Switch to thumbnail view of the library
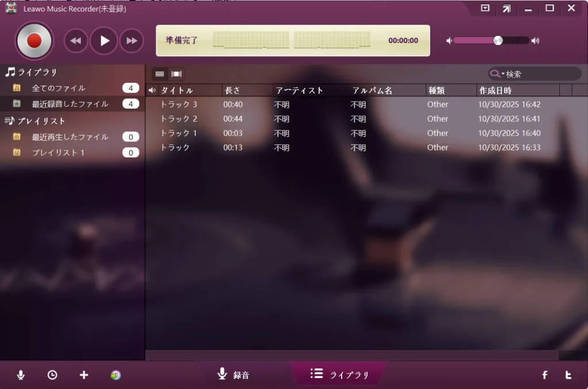The image size is (588, 389). (176, 74)
